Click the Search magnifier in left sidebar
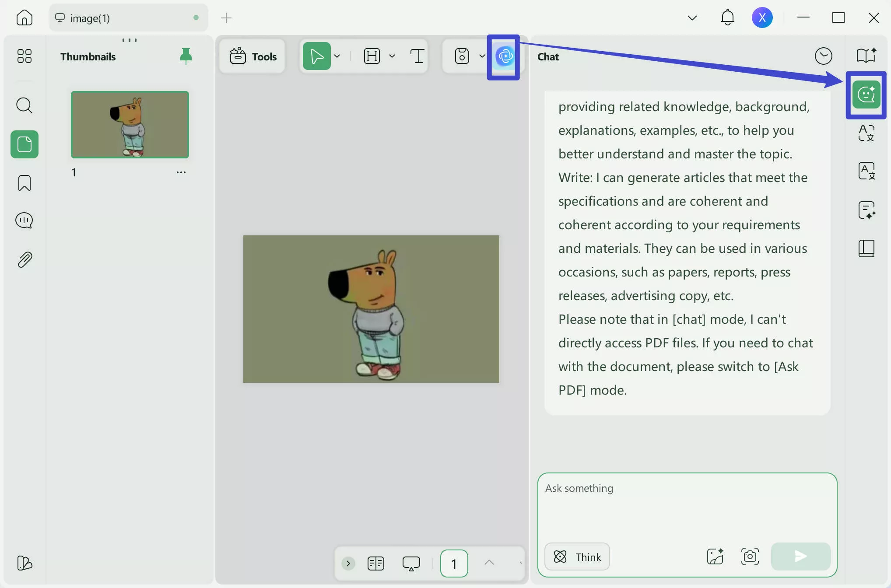The image size is (891, 588). click(25, 105)
